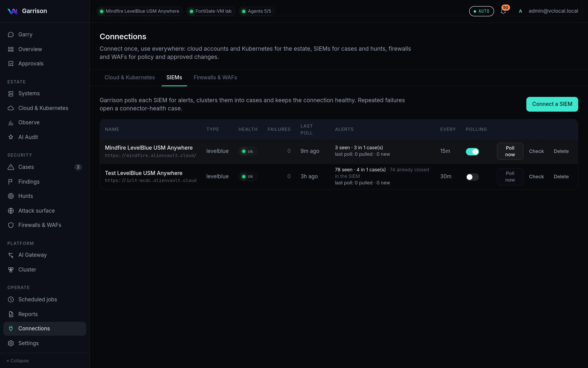Poll now for Test LevelBlue USM Anywhere
The height and width of the screenshot is (368, 588).
[x=510, y=177]
